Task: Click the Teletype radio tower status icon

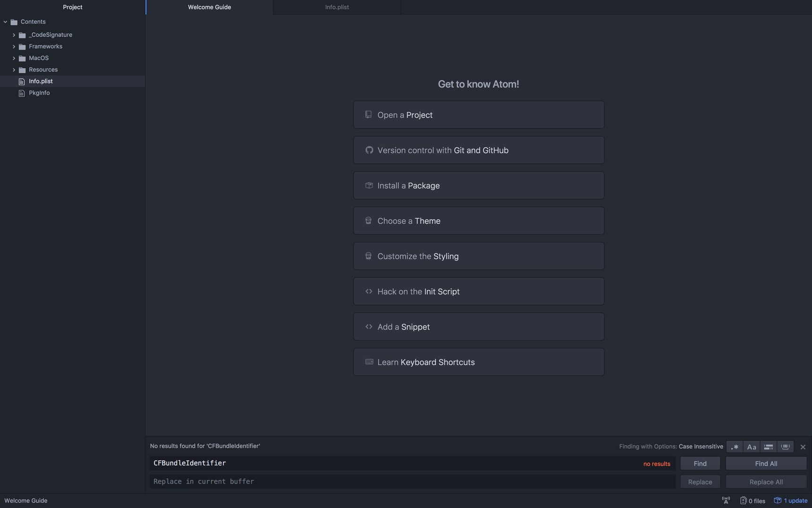Action: tap(726, 500)
